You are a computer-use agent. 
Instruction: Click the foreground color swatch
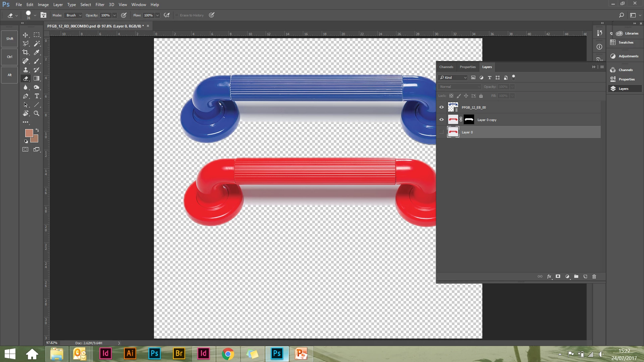tap(29, 133)
